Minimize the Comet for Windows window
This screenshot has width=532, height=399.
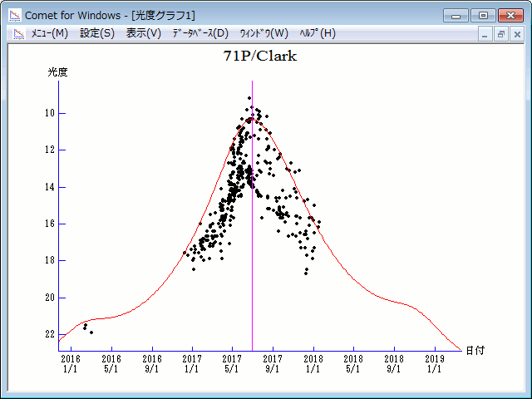coord(455,14)
